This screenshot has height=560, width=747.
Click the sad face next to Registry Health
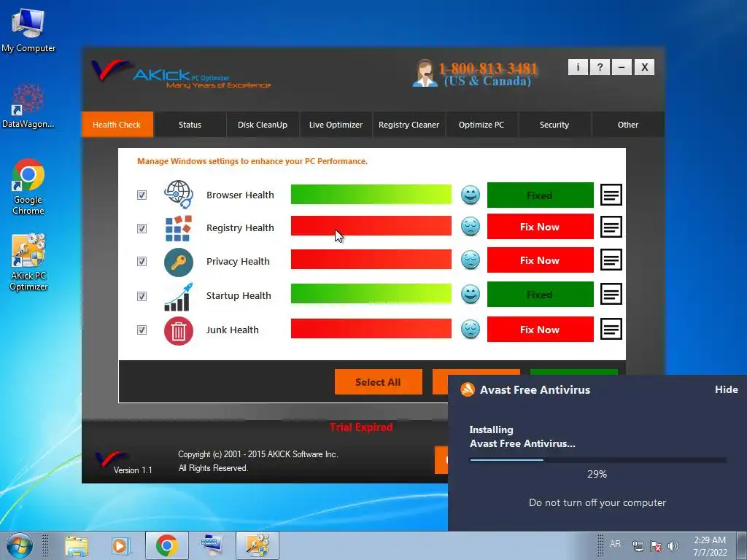(x=471, y=227)
